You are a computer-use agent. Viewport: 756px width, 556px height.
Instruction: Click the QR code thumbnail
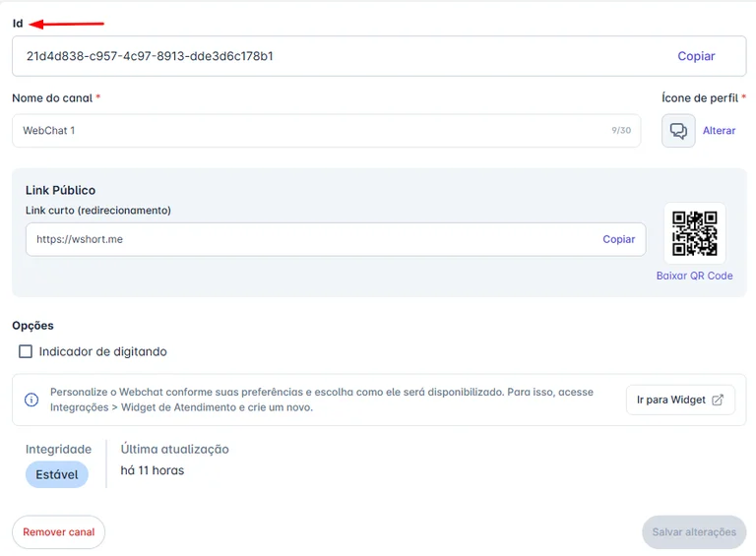coord(694,233)
